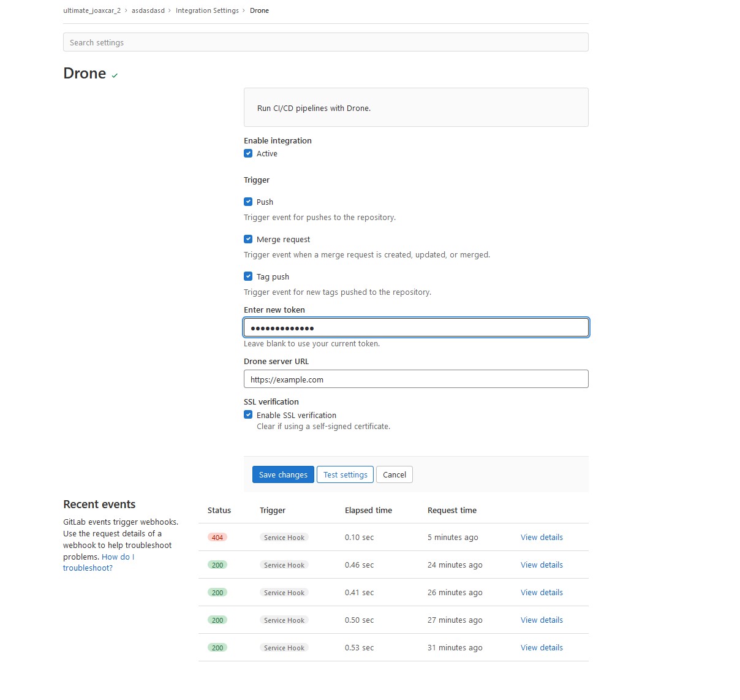Click the Save changes button
740x700 pixels.
(x=283, y=474)
